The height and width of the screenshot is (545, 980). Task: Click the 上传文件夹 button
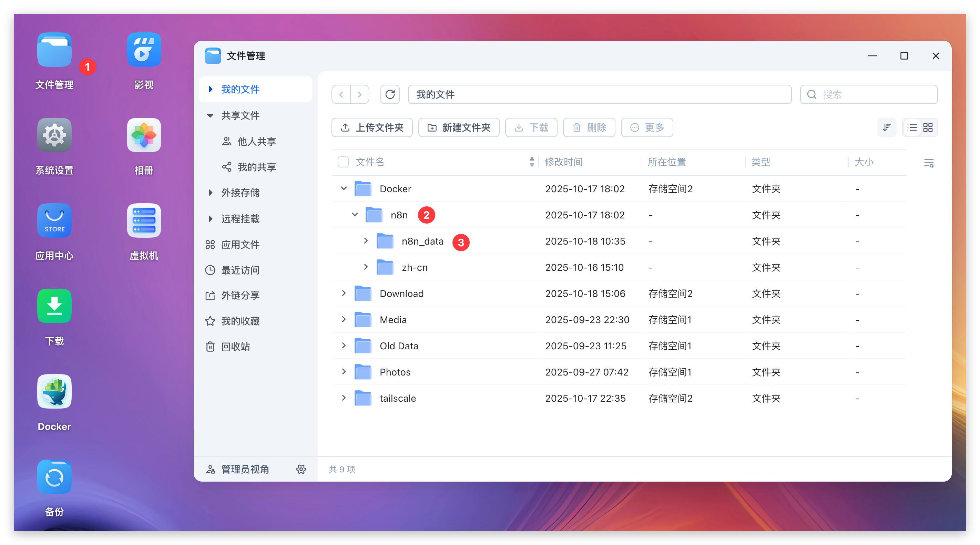pos(372,127)
